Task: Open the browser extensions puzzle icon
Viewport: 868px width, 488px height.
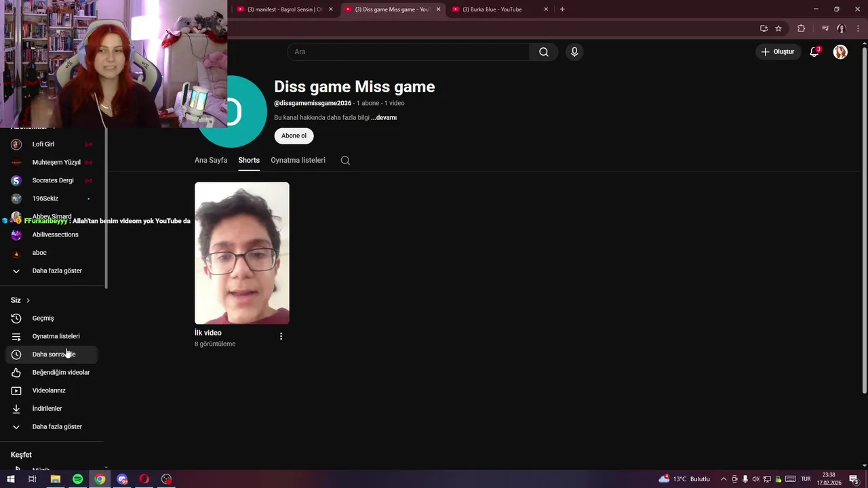Action: coord(802,28)
